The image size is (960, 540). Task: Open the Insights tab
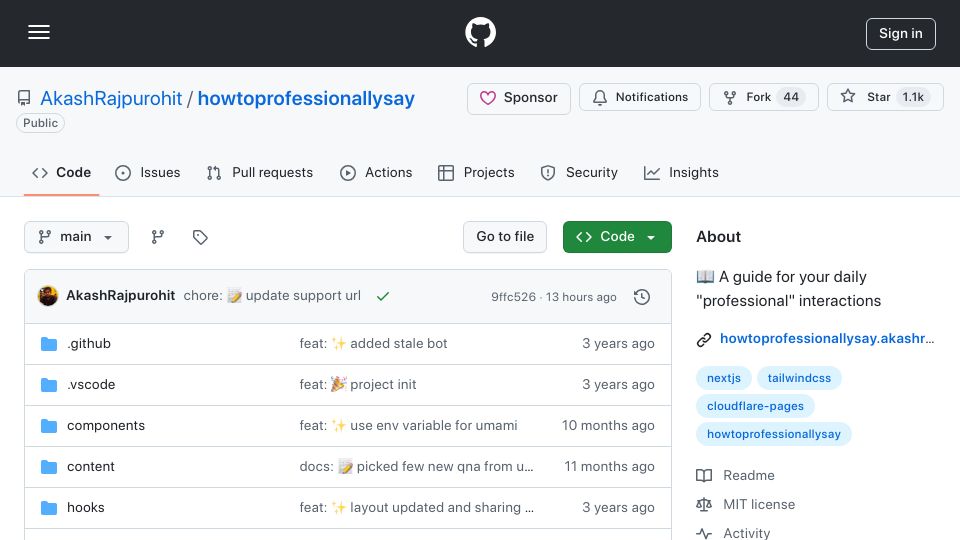(681, 173)
